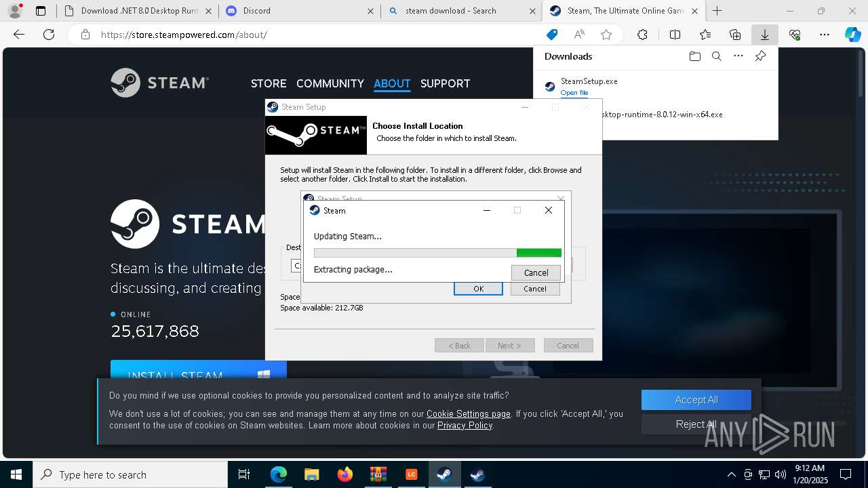The width and height of the screenshot is (868, 488).
Task: Click the browser address bar URL
Action: click(x=184, y=35)
